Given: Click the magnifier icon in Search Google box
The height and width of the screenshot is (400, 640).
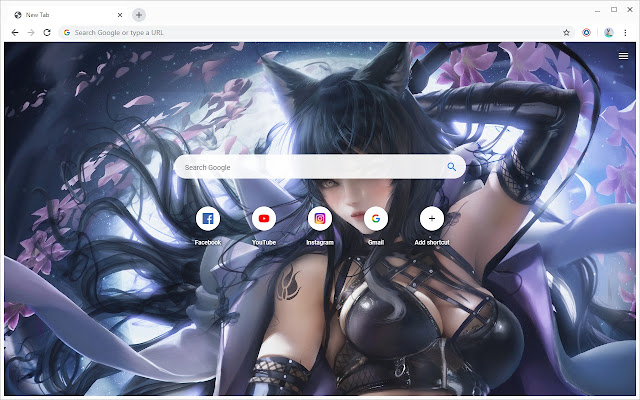Looking at the screenshot, I should pyautogui.click(x=451, y=167).
